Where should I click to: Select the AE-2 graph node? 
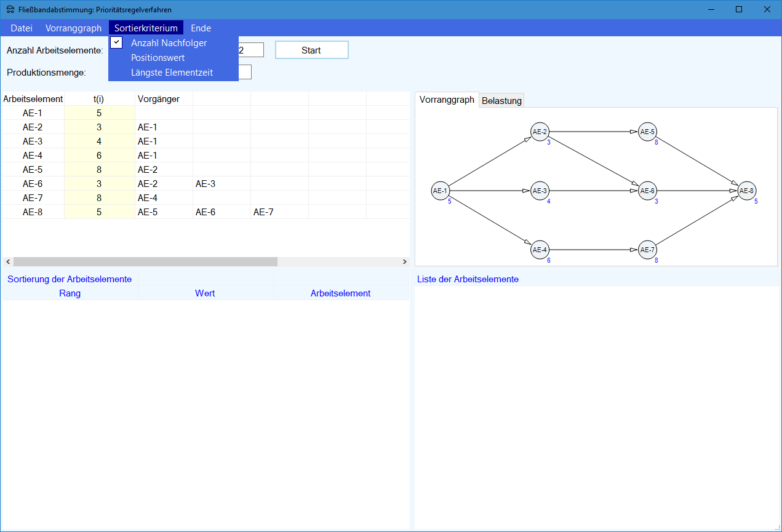(540, 132)
